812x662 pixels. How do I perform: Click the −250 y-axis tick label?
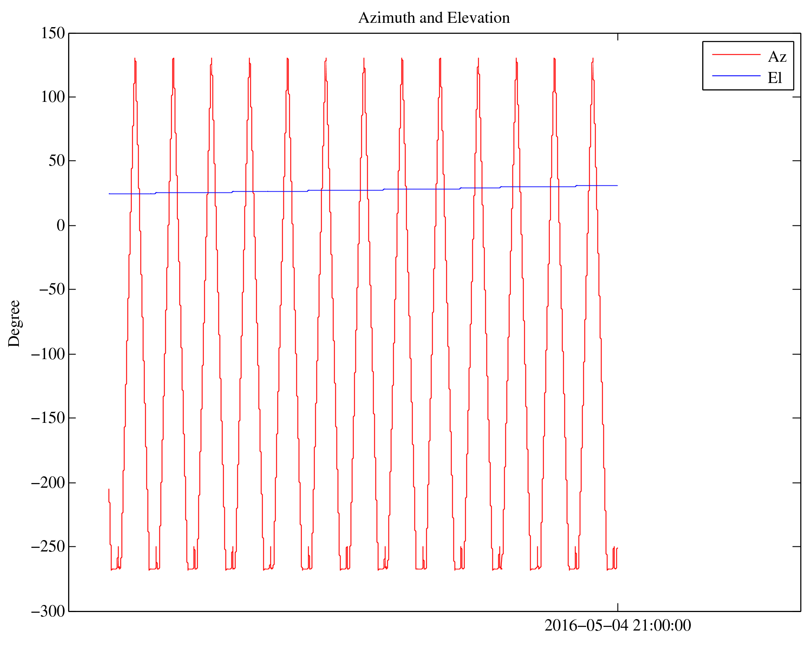coord(48,547)
